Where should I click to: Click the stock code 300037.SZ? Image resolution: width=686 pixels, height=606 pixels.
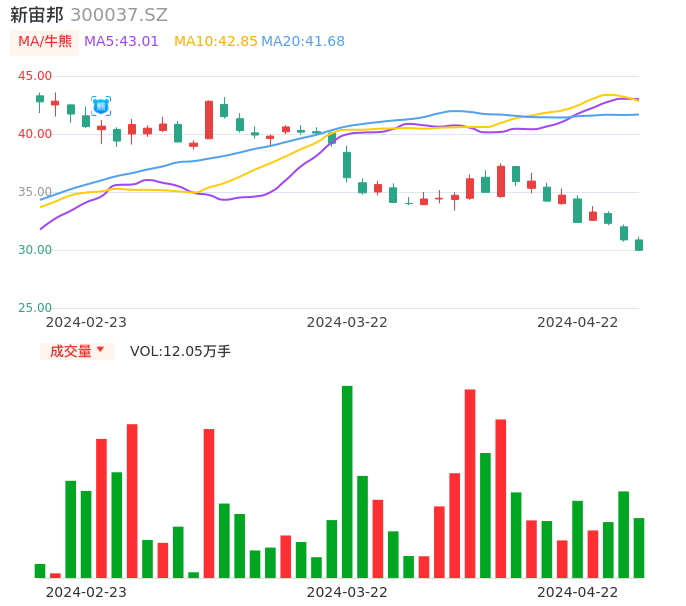(119, 15)
